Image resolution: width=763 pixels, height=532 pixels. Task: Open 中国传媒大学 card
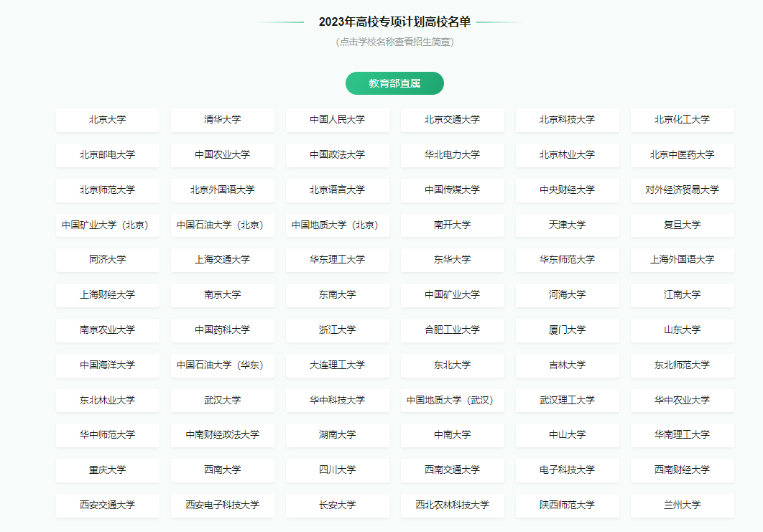[x=452, y=190]
